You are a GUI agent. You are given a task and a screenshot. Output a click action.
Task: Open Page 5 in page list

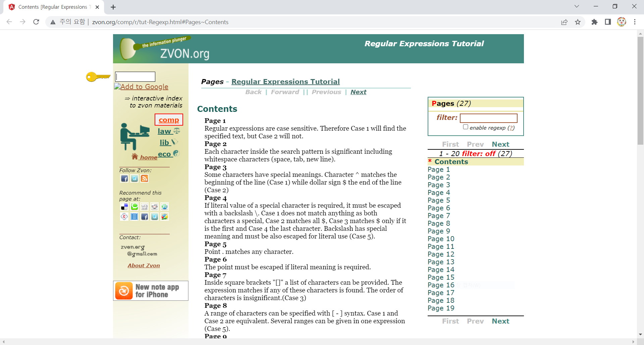coord(439,200)
